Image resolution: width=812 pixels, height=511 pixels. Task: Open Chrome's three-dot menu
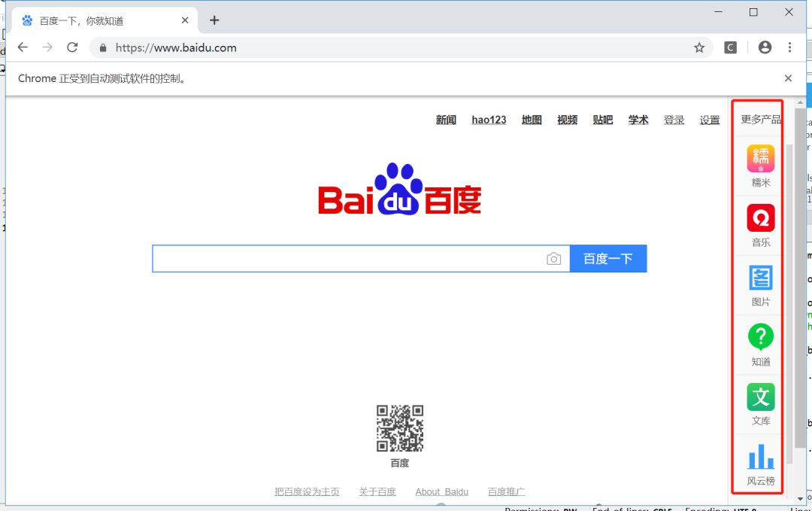point(789,47)
